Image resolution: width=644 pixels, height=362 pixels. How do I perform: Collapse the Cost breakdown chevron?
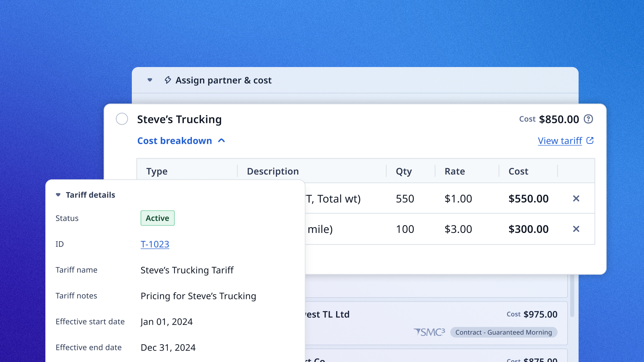pyautogui.click(x=221, y=141)
